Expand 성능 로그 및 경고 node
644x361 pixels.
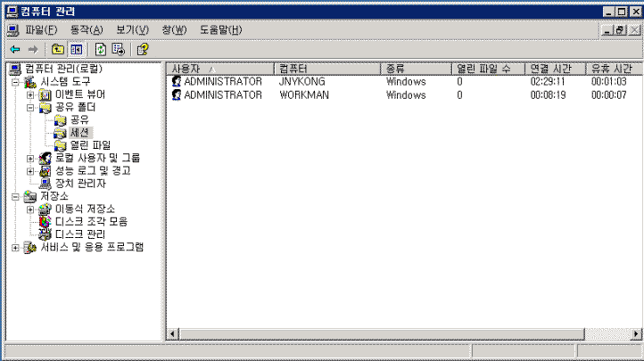click(30, 171)
